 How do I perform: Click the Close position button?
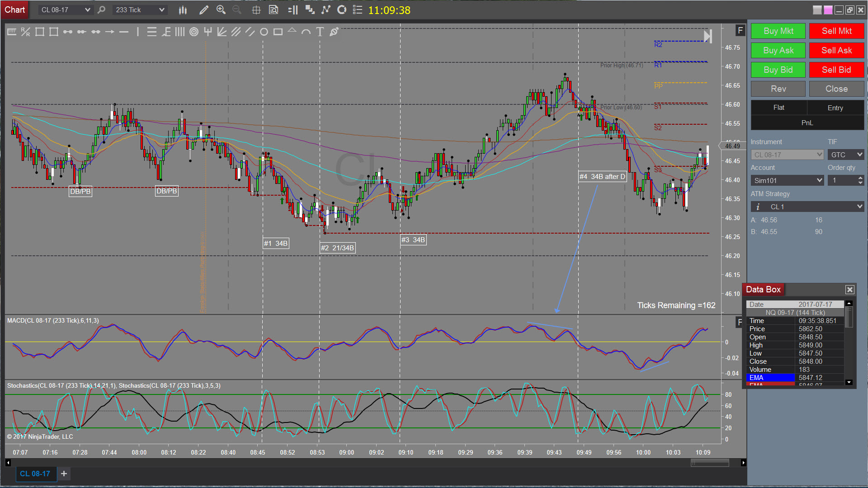click(x=836, y=89)
